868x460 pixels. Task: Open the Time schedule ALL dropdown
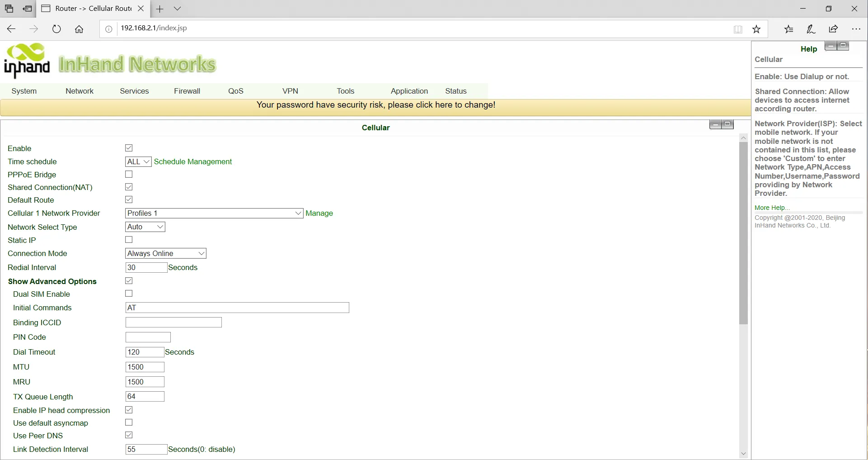[138, 161]
